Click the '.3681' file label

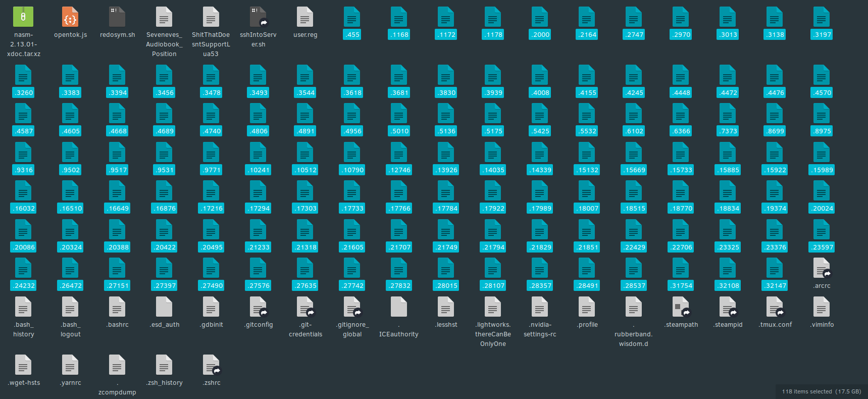[x=399, y=93]
